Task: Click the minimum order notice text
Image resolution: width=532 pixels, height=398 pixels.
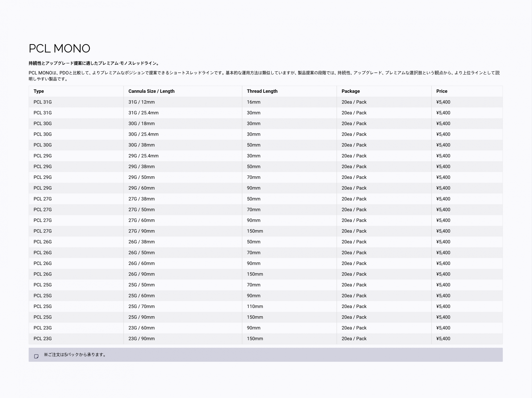Action: pos(75,355)
